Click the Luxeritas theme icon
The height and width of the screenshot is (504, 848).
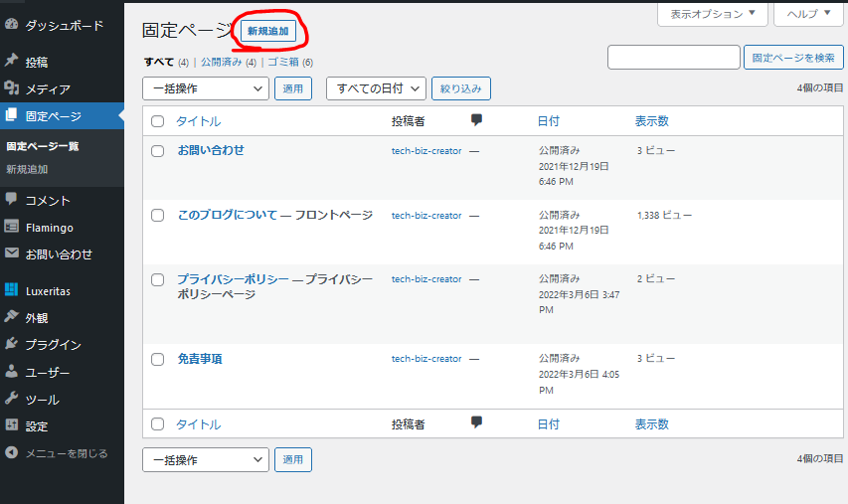(11, 291)
